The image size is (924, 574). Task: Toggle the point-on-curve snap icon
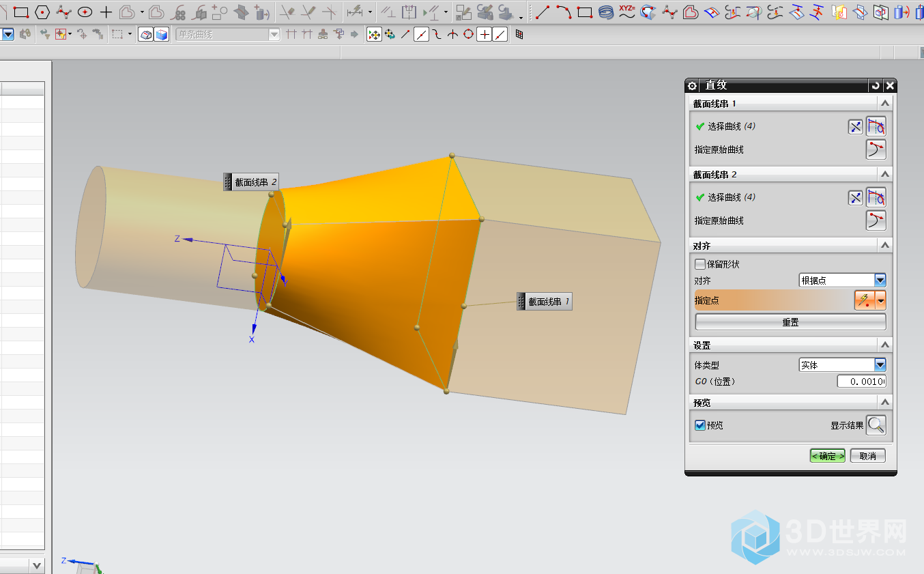(x=500, y=34)
